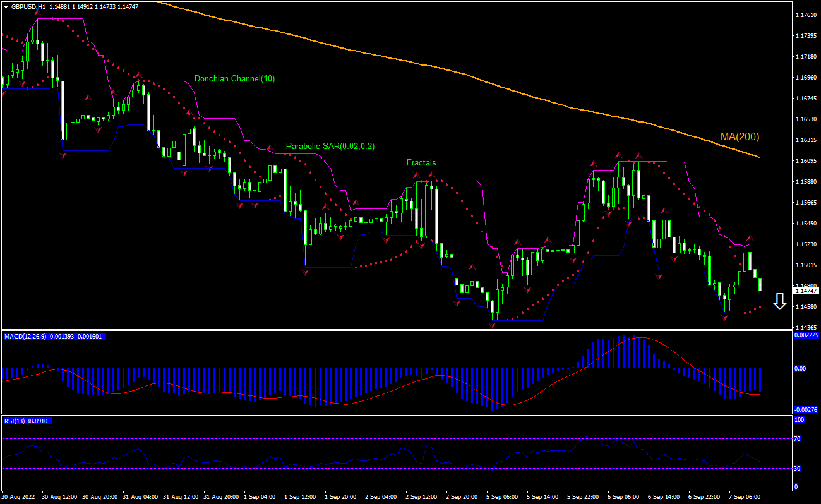Click the white down arrow signal icon
The width and height of the screenshot is (821, 504).
point(780,302)
